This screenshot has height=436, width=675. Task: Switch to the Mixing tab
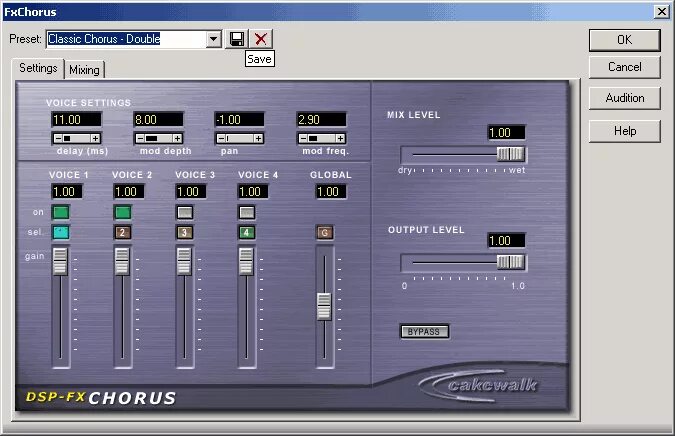coord(84,70)
